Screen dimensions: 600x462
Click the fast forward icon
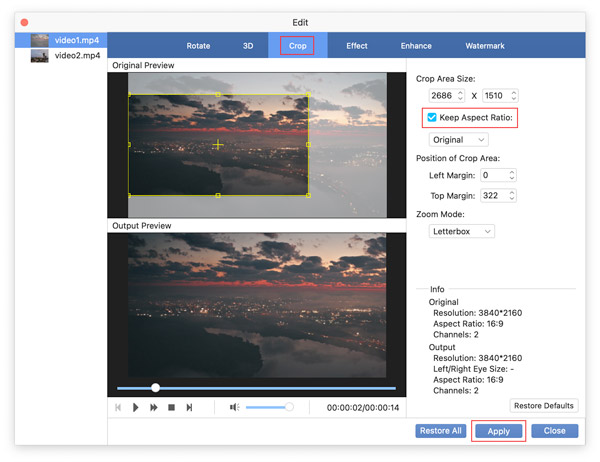[153, 407]
